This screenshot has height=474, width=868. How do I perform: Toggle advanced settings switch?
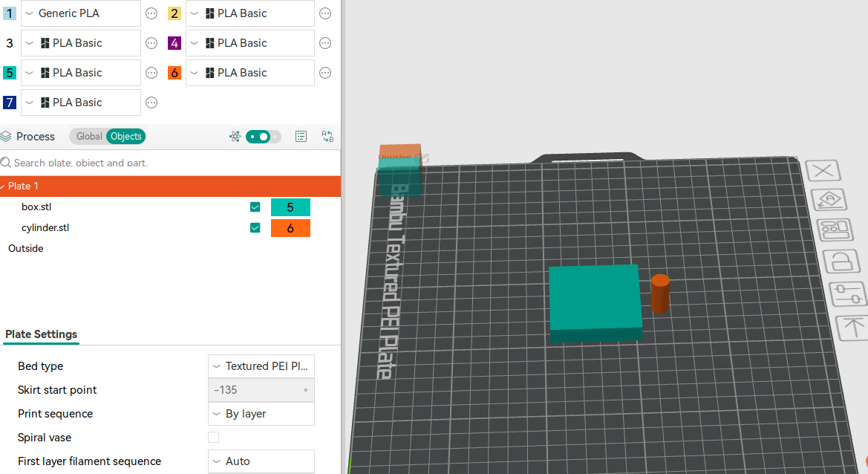click(x=263, y=136)
